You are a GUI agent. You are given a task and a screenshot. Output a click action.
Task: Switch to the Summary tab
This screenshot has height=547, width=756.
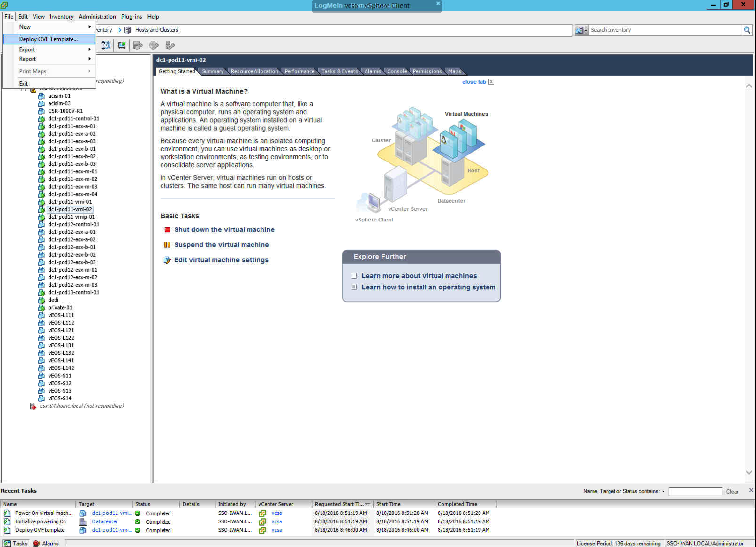pyautogui.click(x=212, y=71)
